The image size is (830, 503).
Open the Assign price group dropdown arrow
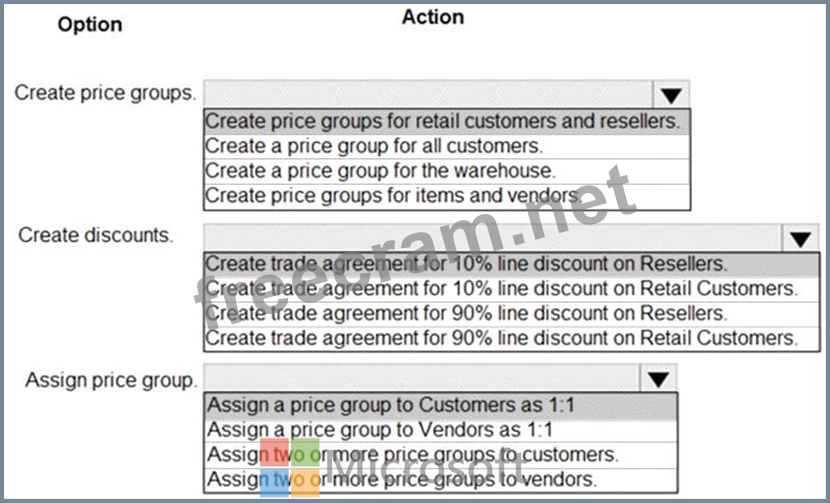tap(658, 379)
